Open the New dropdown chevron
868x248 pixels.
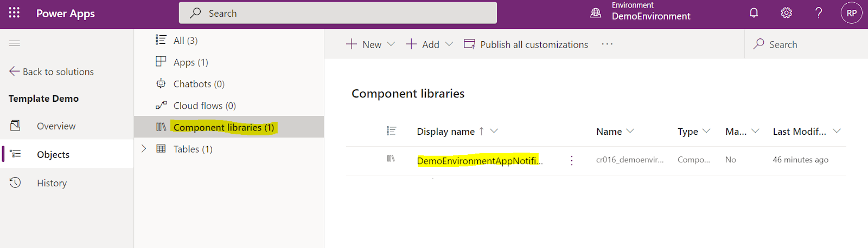pyautogui.click(x=391, y=44)
